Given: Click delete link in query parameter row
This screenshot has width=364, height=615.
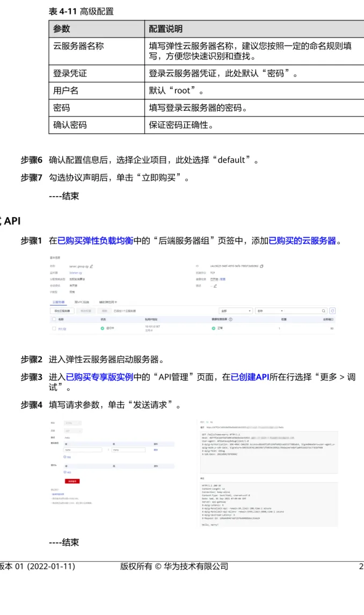Looking at the screenshot, I should pyautogui.click(x=156, y=450).
